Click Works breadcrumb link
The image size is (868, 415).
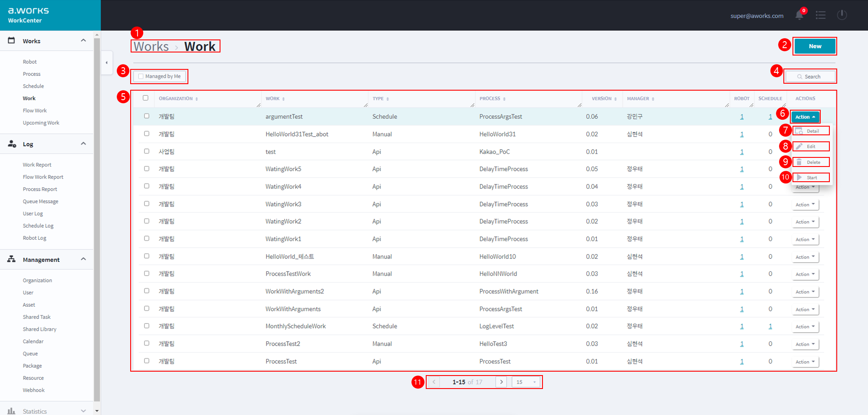tap(151, 46)
